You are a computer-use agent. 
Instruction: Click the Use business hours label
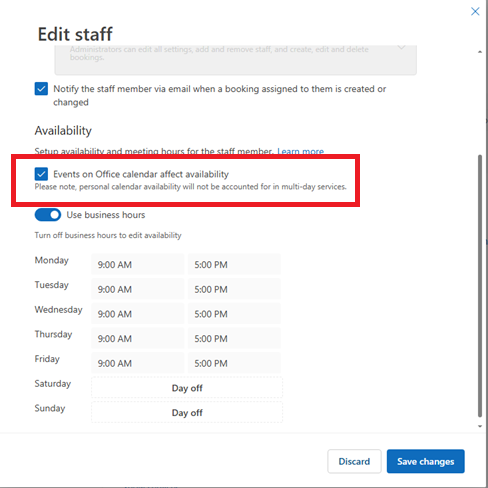pos(106,215)
